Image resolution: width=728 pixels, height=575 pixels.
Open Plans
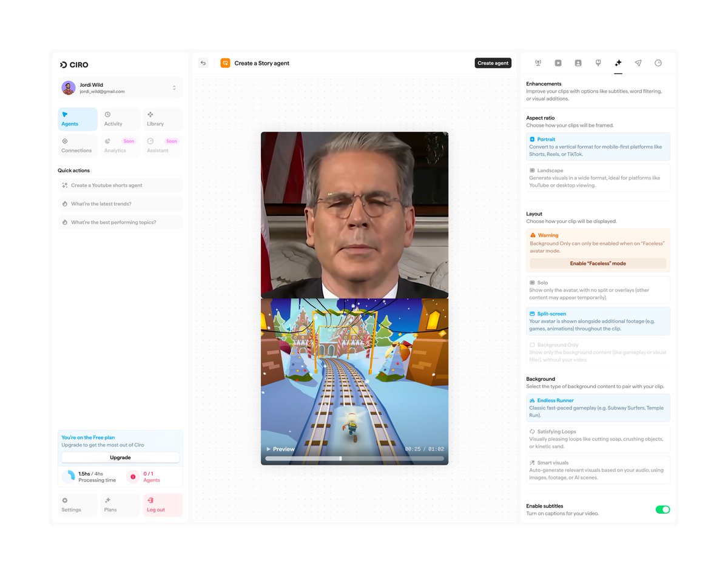click(x=120, y=505)
